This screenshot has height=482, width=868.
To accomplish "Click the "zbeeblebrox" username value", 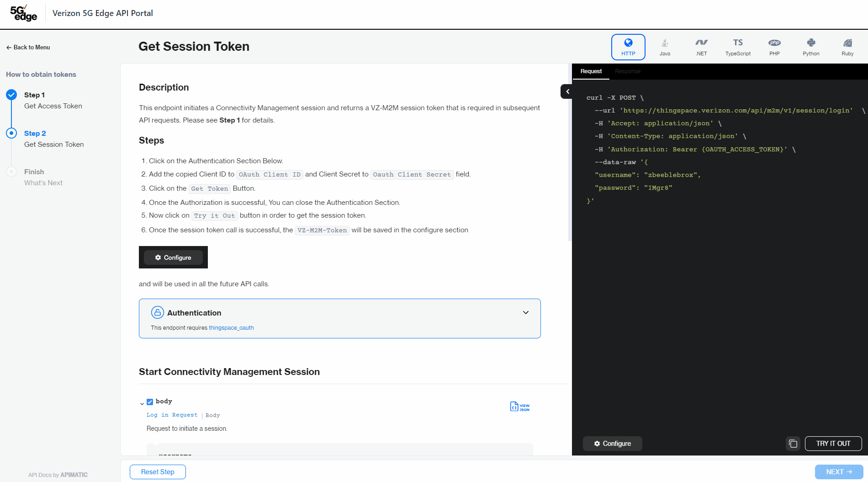I will [x=670, y=175].
